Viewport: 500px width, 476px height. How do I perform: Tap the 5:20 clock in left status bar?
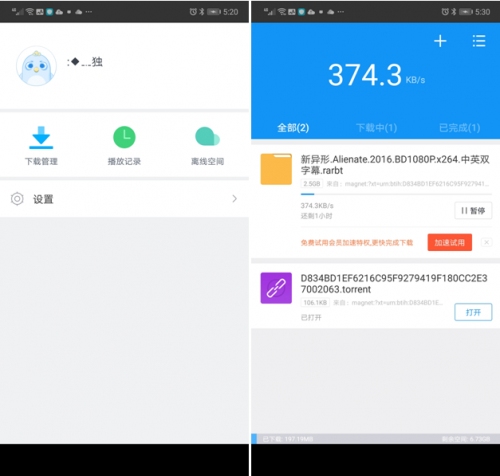pyautogui.click(x=231, y=12)
